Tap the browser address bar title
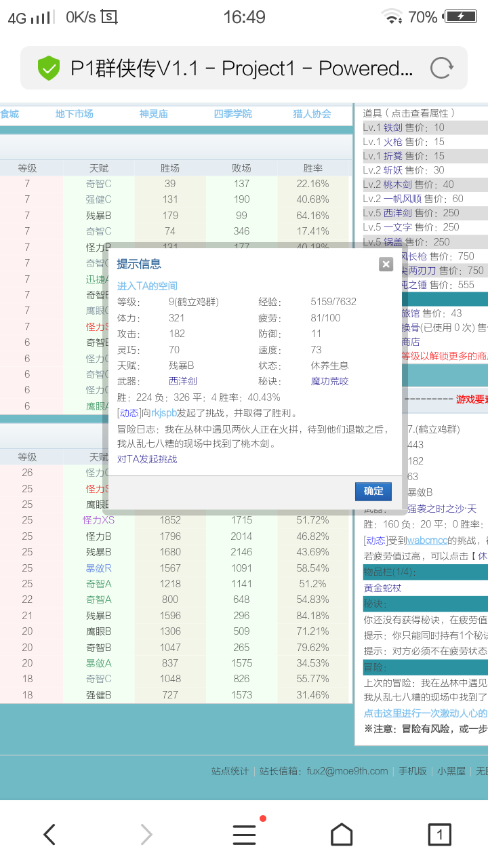The width and height of the screenshot is (488, 868). 242,68
